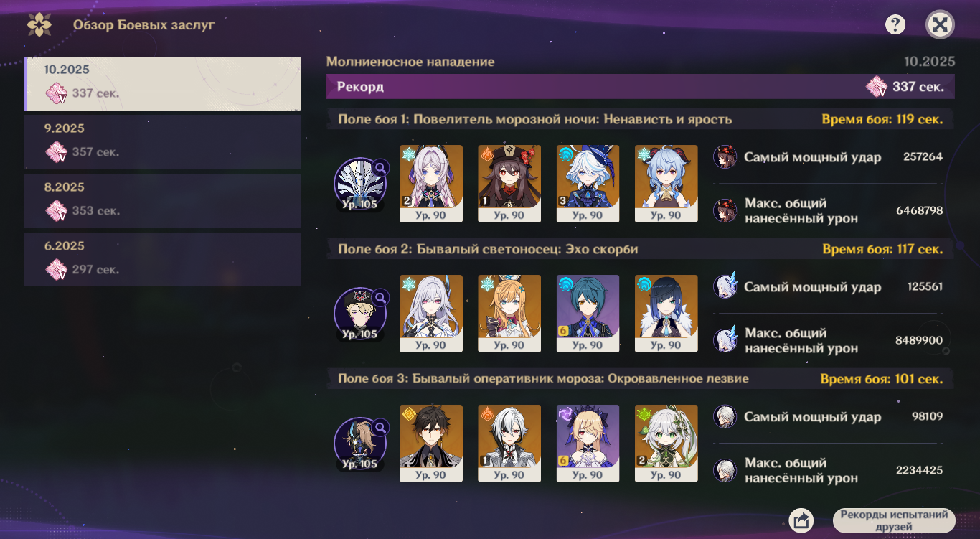Open the 8.2025 record entry

click(x=163, y=201)
